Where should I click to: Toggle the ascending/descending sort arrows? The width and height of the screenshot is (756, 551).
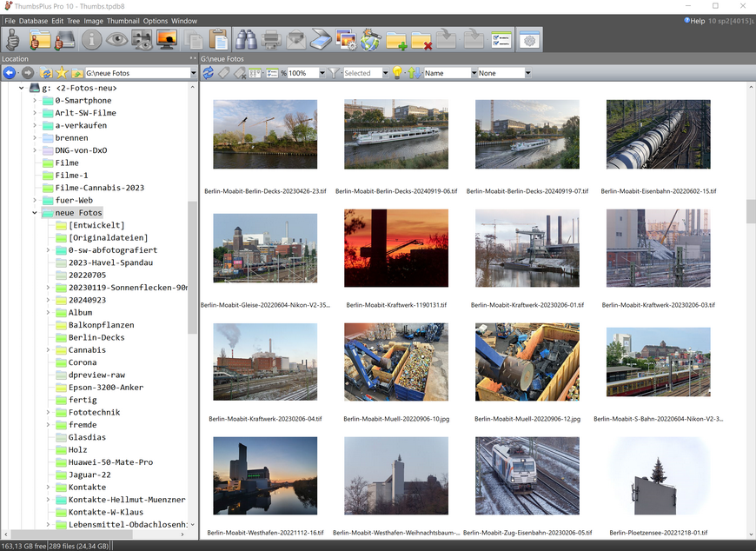(414, 73)
